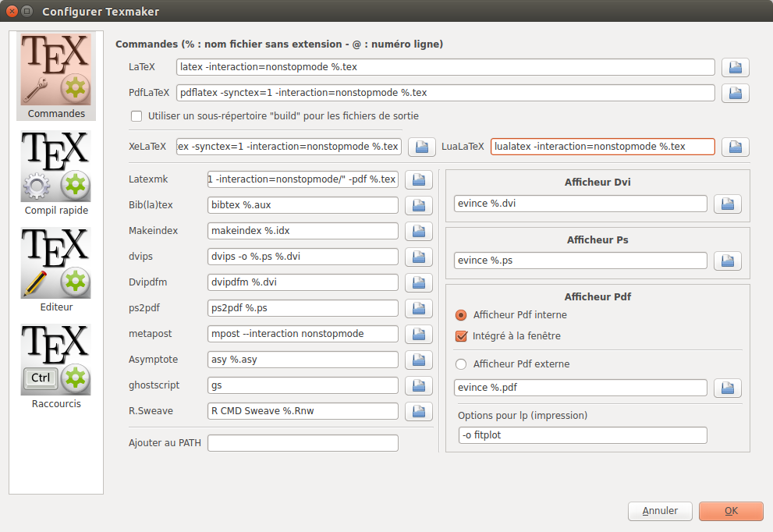773x532 pixels.
Task: Click the LaTeX command field
Action: 445,67
